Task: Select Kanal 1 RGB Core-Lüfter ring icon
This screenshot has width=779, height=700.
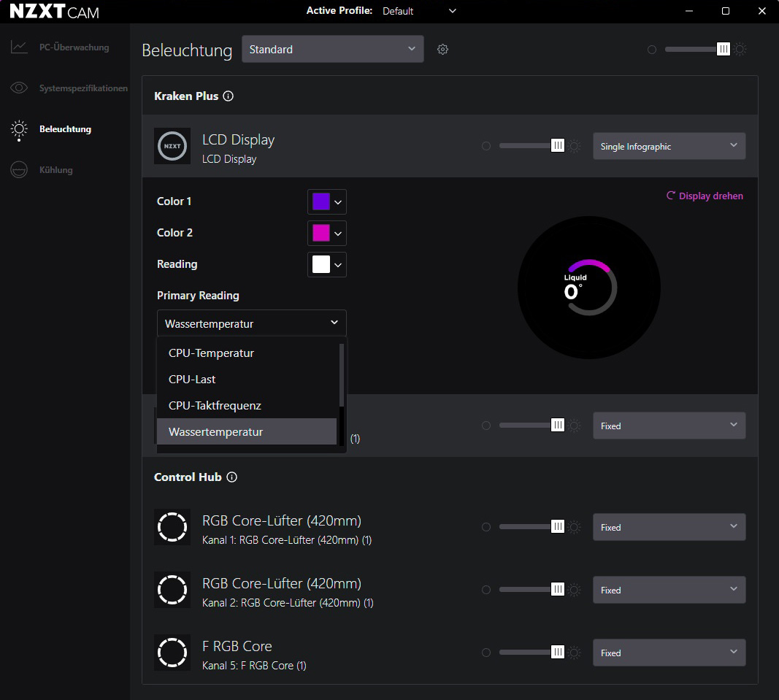Action: [172, 527]
